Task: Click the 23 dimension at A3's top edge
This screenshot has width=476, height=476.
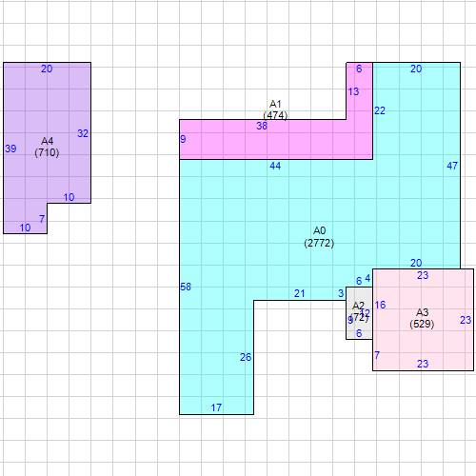Action: tap(423, 275)
